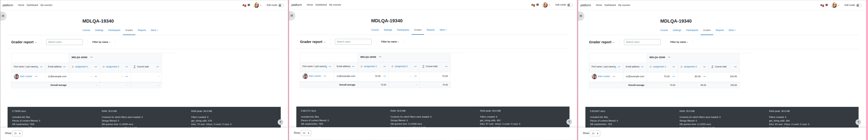868x140 pixels.
Task: Open Joan Lozano profile link, left panel
Action: (x=26, y=76)
